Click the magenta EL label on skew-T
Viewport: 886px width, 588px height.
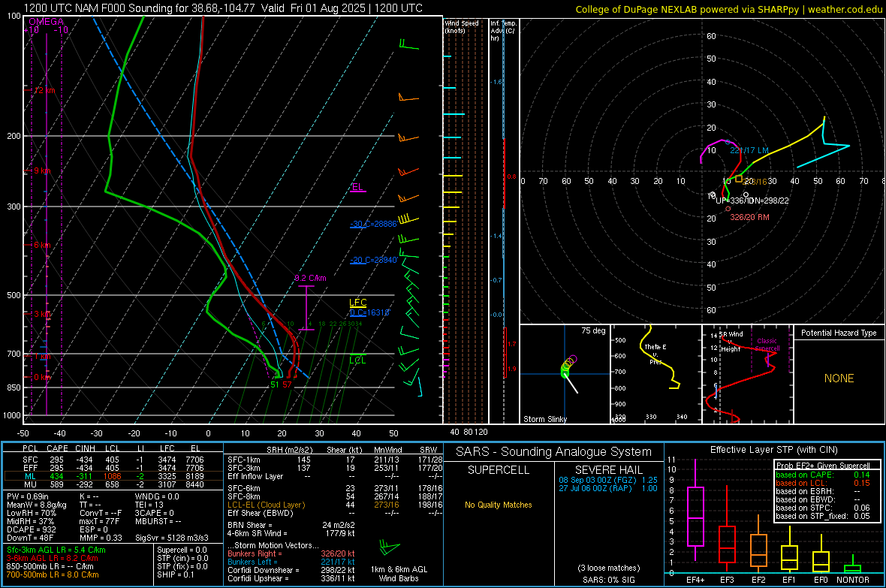(357, 187)
